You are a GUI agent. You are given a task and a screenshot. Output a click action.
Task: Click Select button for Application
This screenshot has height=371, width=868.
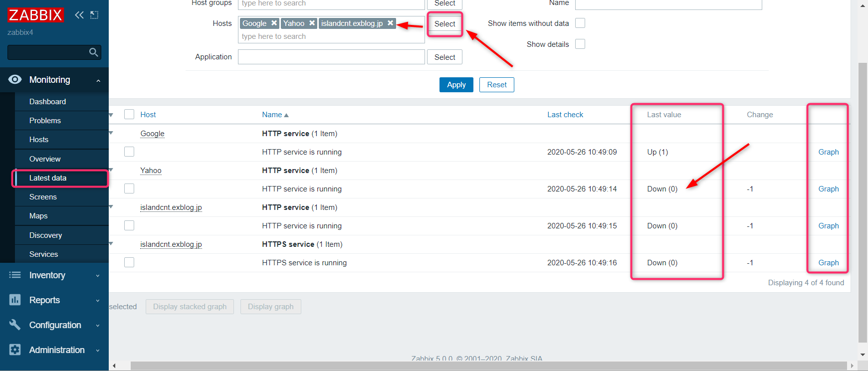[x=444, y=57]
